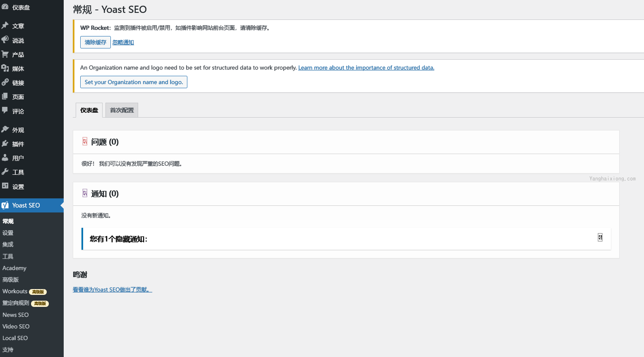Click the 高级版 badge beside Workouts
The height and width of the screenshot is (357, 644).
38,292
